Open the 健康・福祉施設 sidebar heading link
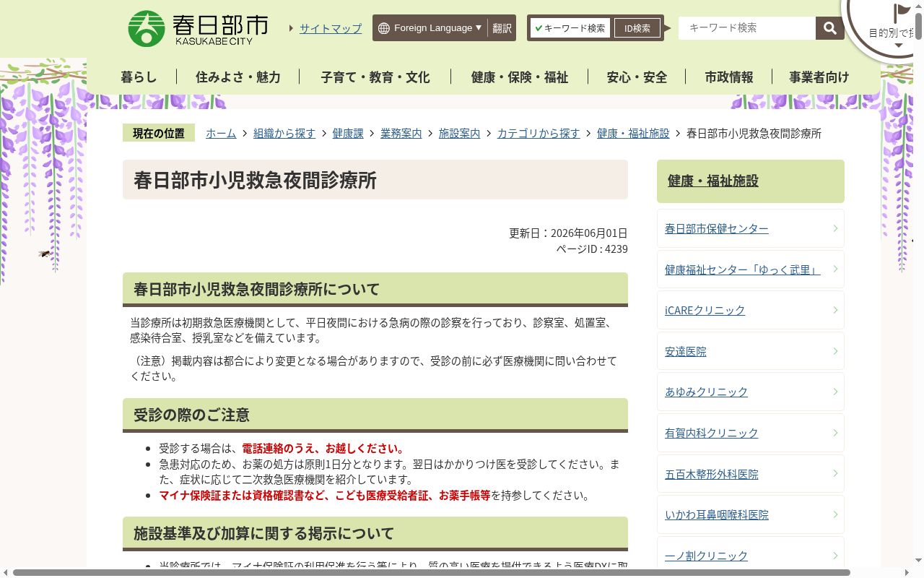 713,181
